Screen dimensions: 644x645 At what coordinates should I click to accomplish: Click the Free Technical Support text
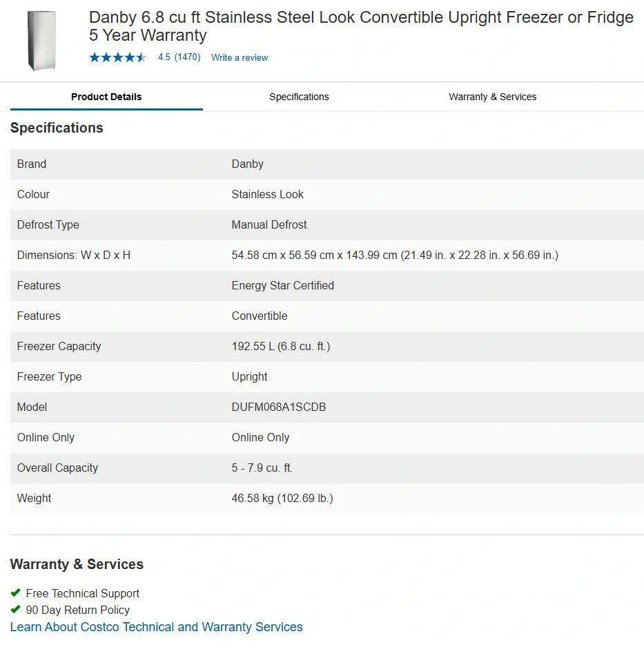pyautogui.click(x=83, y=593)
